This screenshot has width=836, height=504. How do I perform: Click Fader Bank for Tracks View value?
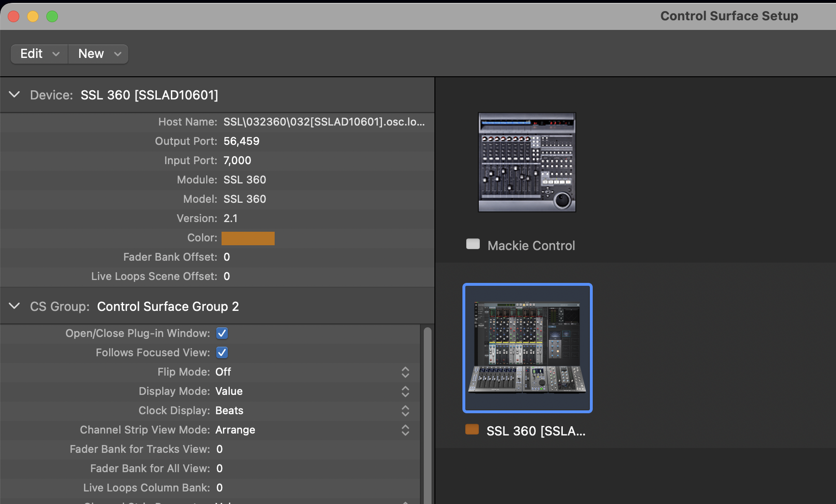[x=220, y=449]
